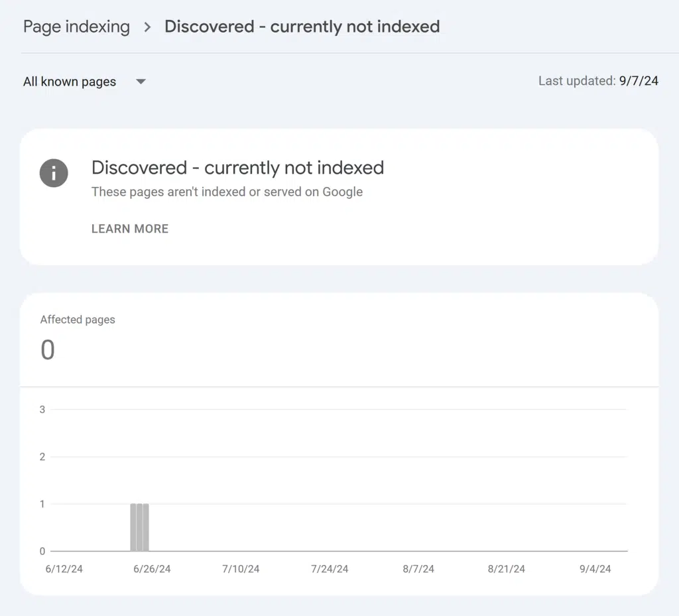Click the Affected pages label
This screenshot has width=679, height=616.
tap(78, 320)
